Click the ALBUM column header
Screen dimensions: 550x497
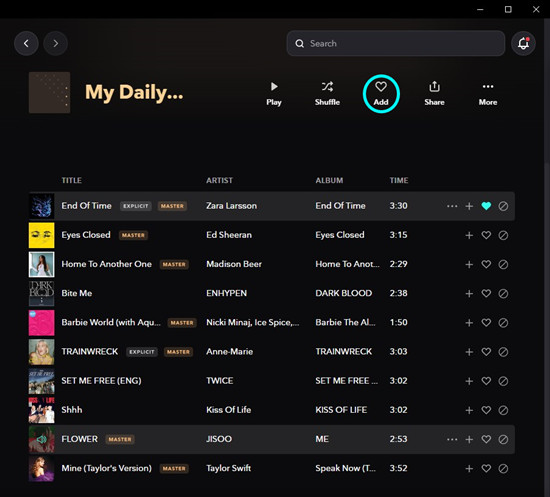[329, 180]
